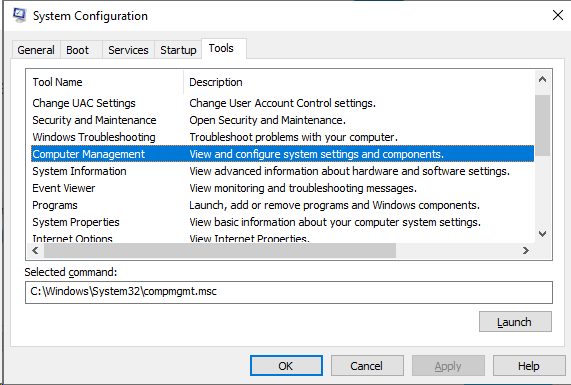
Task: Click the vertical scrollbar down arrow
Action: tap(542, 233)
